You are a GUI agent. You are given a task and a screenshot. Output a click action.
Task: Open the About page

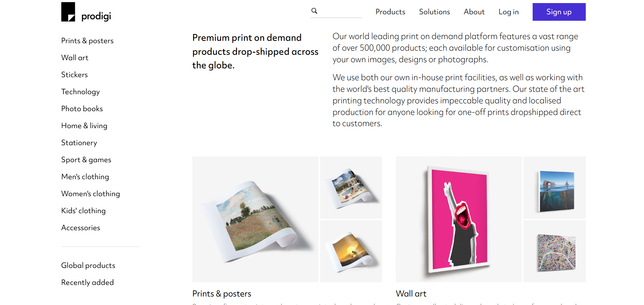click(474, 12)
